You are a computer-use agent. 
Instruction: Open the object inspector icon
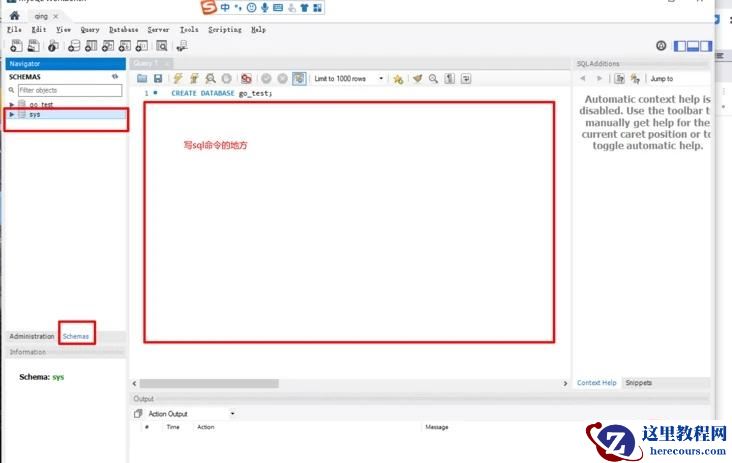point(53,46)
